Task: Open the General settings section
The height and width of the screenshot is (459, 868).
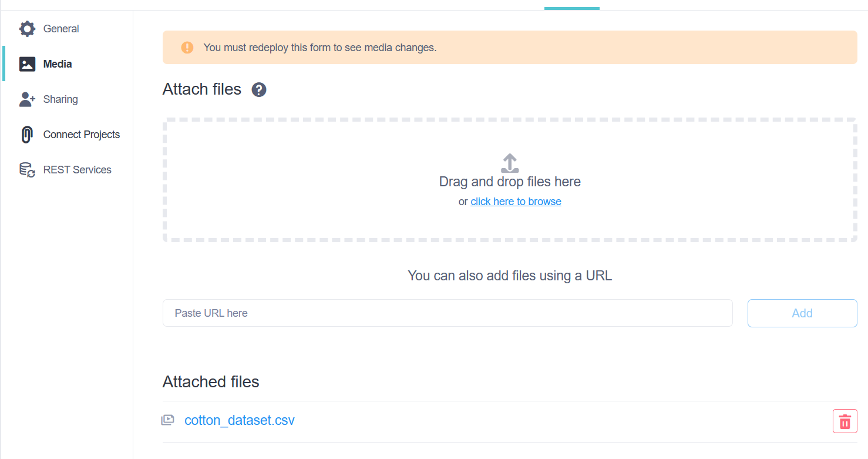Action: 61,29
